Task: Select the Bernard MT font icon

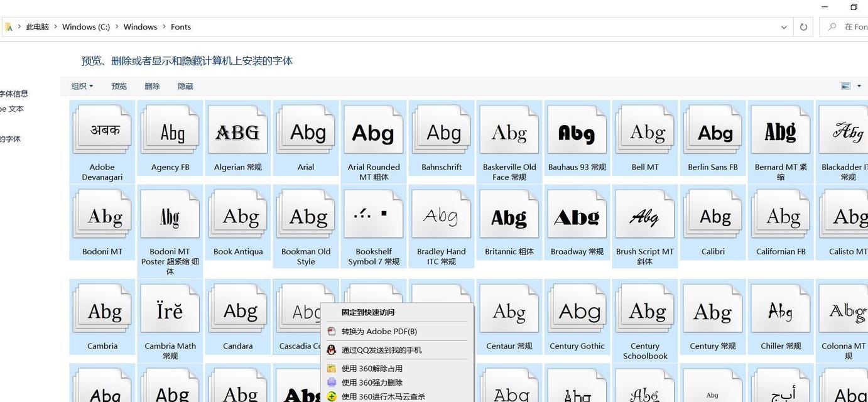Action: [x=781, y=129]
